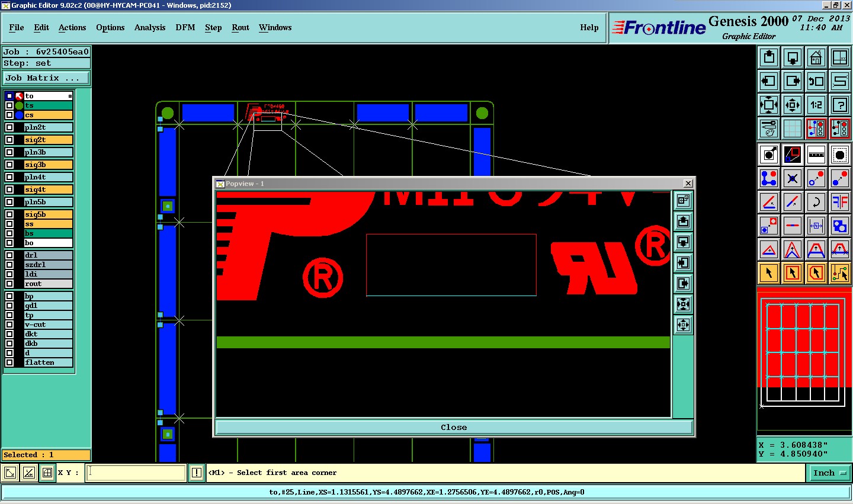Open the DFM menu

[185, 27]
